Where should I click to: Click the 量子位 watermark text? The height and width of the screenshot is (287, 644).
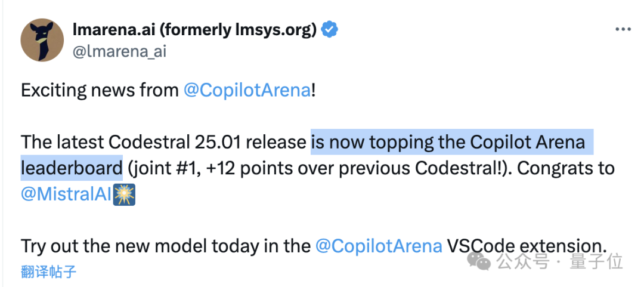(x=596, y=261)
